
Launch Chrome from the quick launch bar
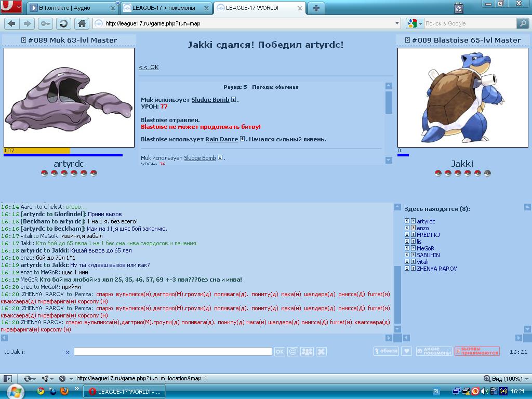41,391
